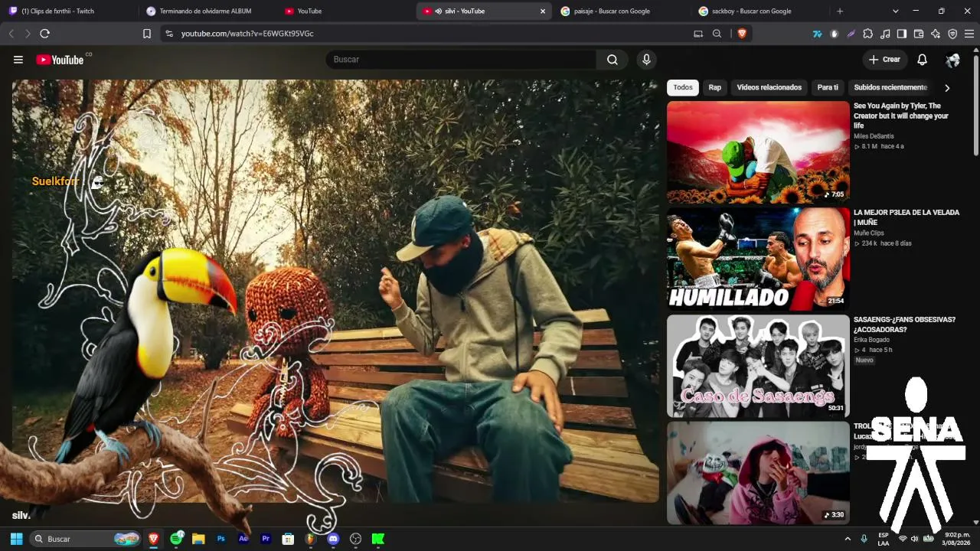980x551 pixels.
Task: Click the main video player
Action: click(335, 292)
